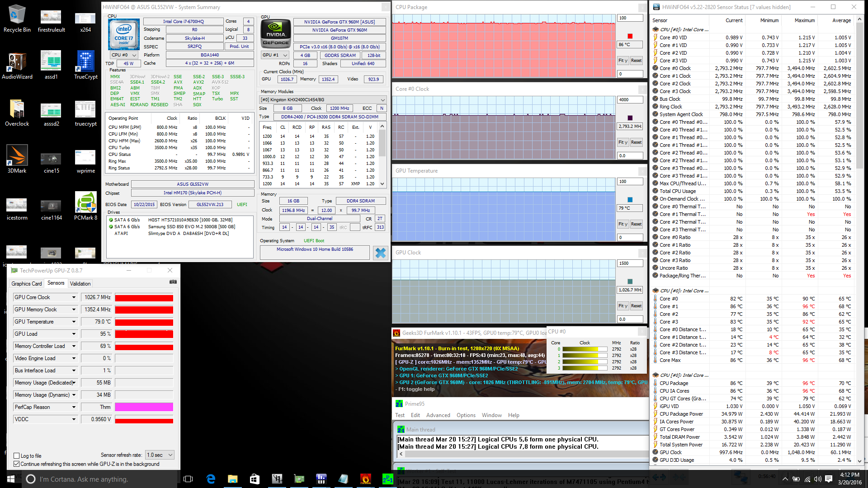Image resolution: width=868 pixels, height=488 pixels.
Task: Switch to HWiNFO64 via its taskbar icon
Action: [x=321, y=479]
